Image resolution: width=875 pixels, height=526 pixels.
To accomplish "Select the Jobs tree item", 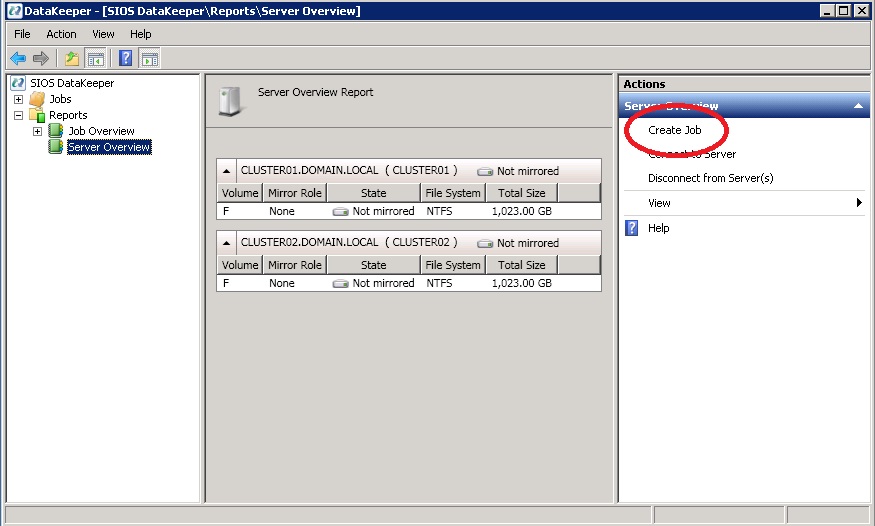I will tap(60, 99).
